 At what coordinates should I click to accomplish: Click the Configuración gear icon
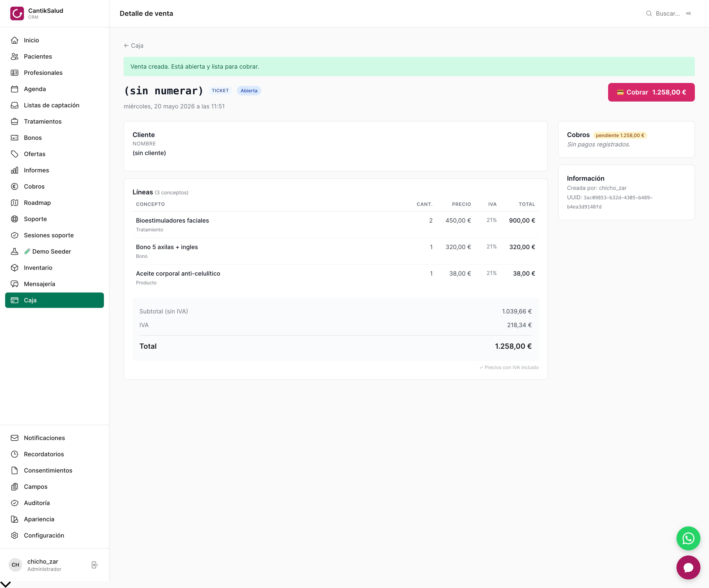click(x=15, y=535)
